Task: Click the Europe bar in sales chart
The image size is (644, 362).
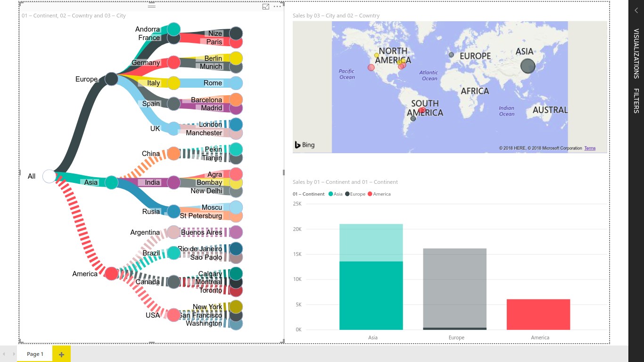Action: [454, 289]
